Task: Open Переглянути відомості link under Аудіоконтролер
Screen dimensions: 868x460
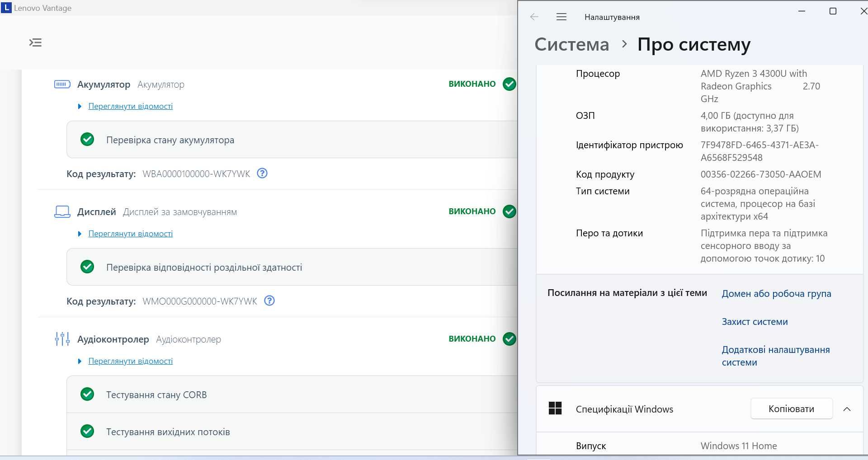Action: coord(130,361)
